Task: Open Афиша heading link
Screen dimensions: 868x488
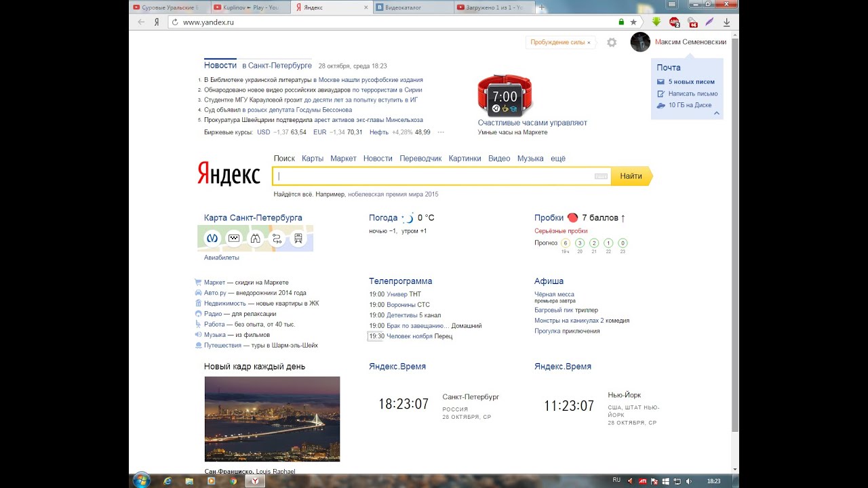Action: click(x=549, y=281)
